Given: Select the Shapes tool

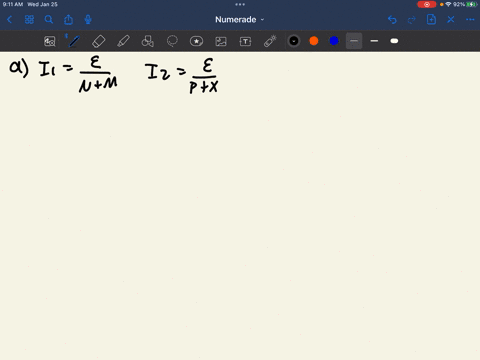Looking at the screenshot, I should pyautogui.click(x=148, y=41).
